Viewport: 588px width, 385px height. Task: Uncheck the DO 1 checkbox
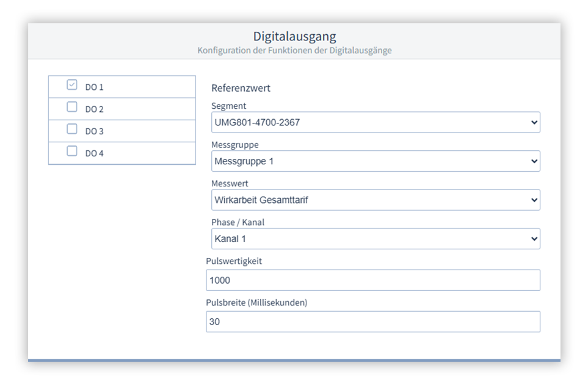click(72, 86)
